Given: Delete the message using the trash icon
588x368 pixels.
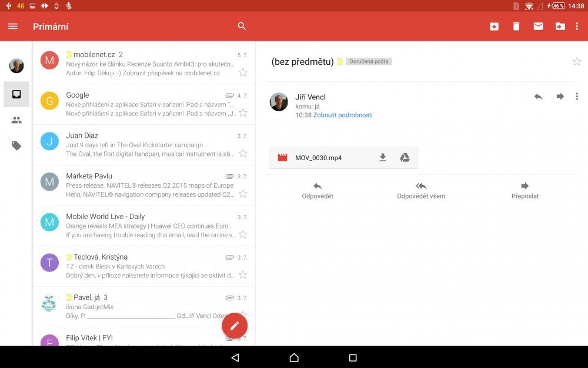Looking at the screenshot, I should tap(516, 26).
